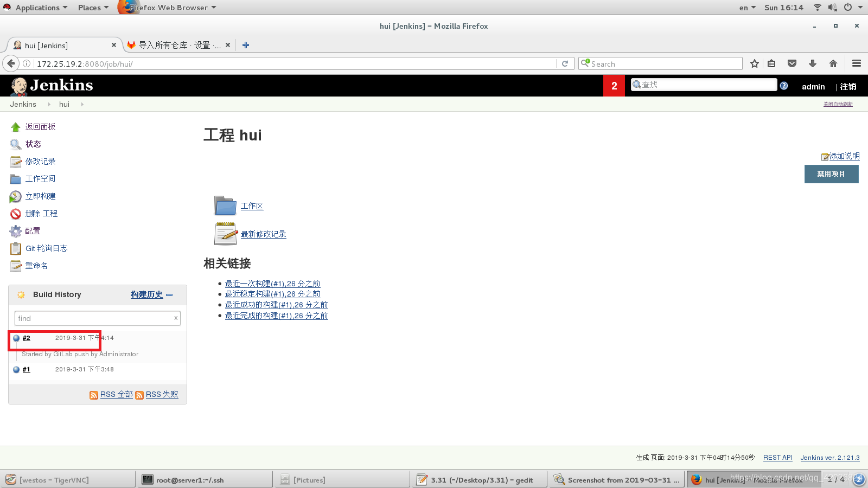The height and width of the screenshot is (488, 868).
Task: Click the 添加说明 link
Action: coord(844,156)
